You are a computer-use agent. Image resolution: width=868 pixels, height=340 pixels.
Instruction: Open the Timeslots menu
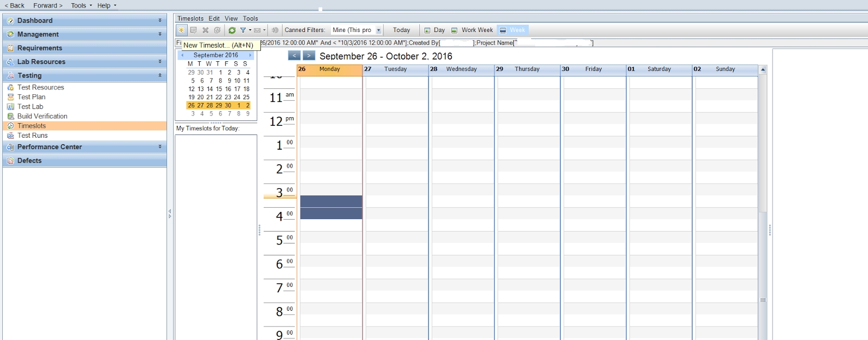[190, 18]
